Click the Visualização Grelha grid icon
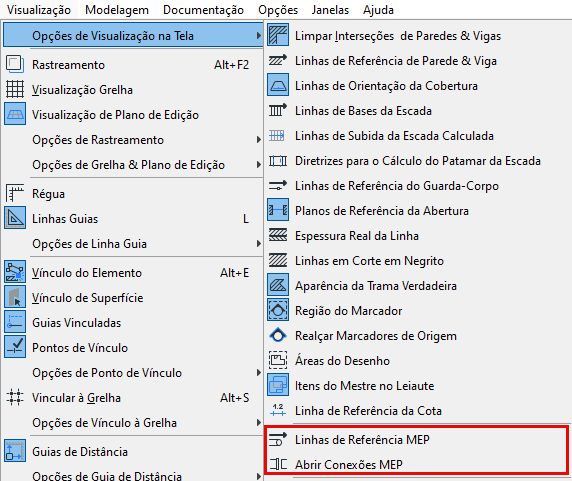Viewport: 572px width, 481px height. [x=15, y=89]
